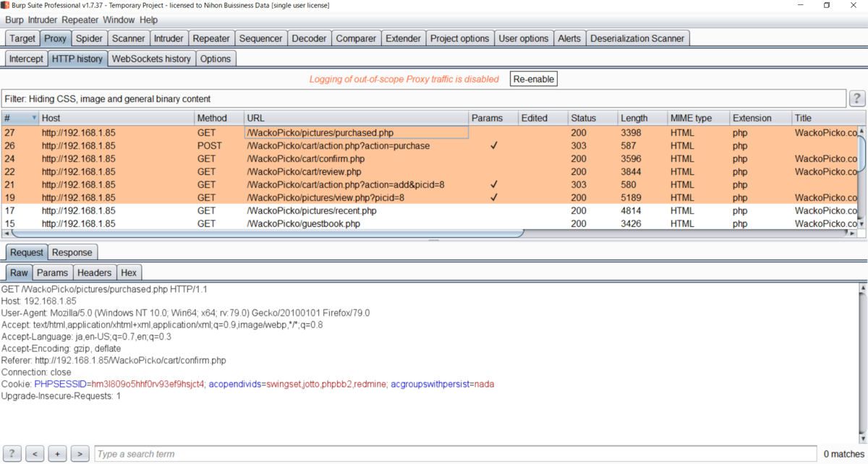Show the request Params view tab
The width and height of the screenshot is (868, 464).
[52, 272]
